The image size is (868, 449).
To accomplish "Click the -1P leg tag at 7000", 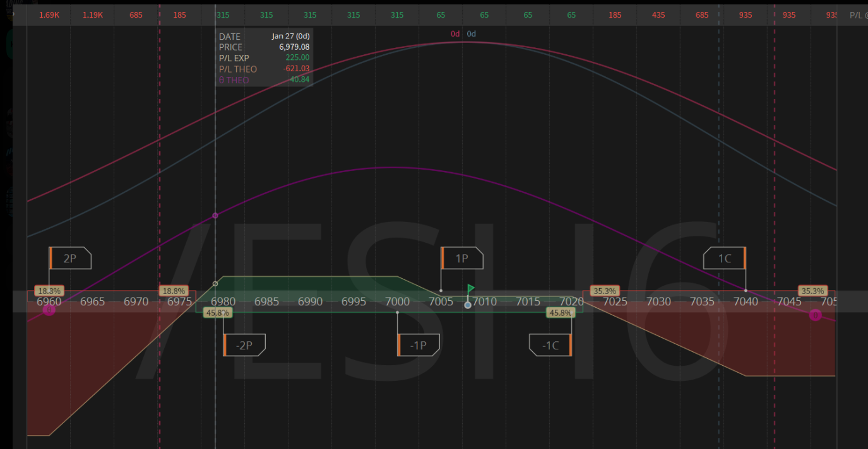I will click(419, 345).
